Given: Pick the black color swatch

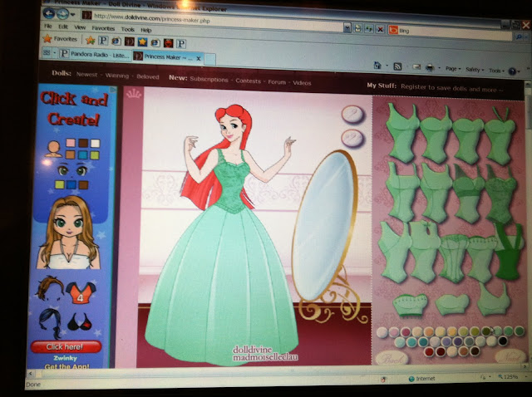Looking at the screenshot, I should point(502,341).
